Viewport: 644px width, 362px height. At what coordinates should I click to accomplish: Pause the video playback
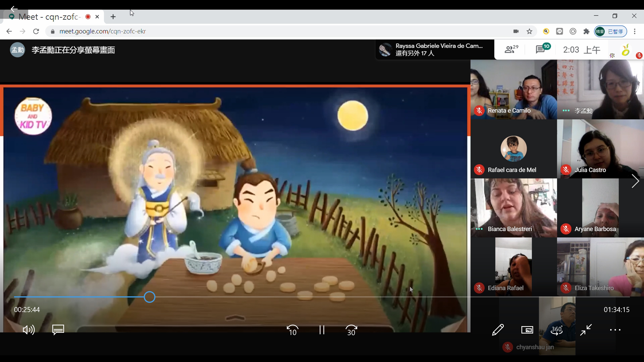pyautogui.click(x=322, y=330)
